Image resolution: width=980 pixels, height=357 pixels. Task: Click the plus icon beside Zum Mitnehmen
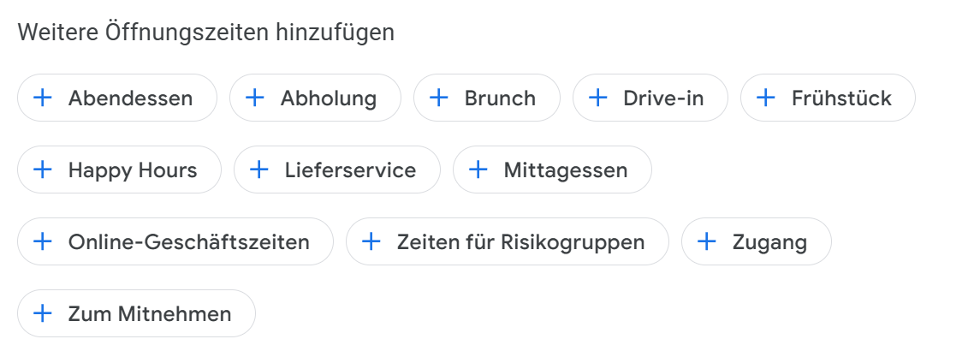43,314
